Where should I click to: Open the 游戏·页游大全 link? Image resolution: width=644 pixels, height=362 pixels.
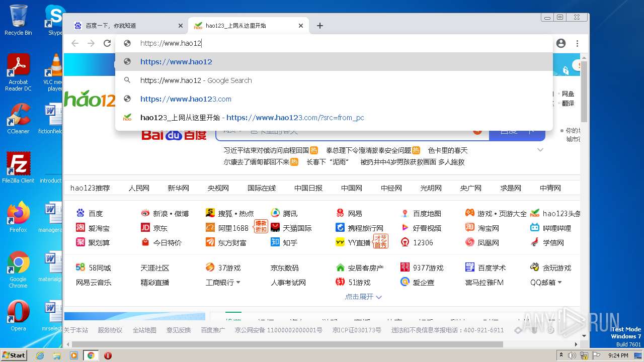click(x=496, y=214)
